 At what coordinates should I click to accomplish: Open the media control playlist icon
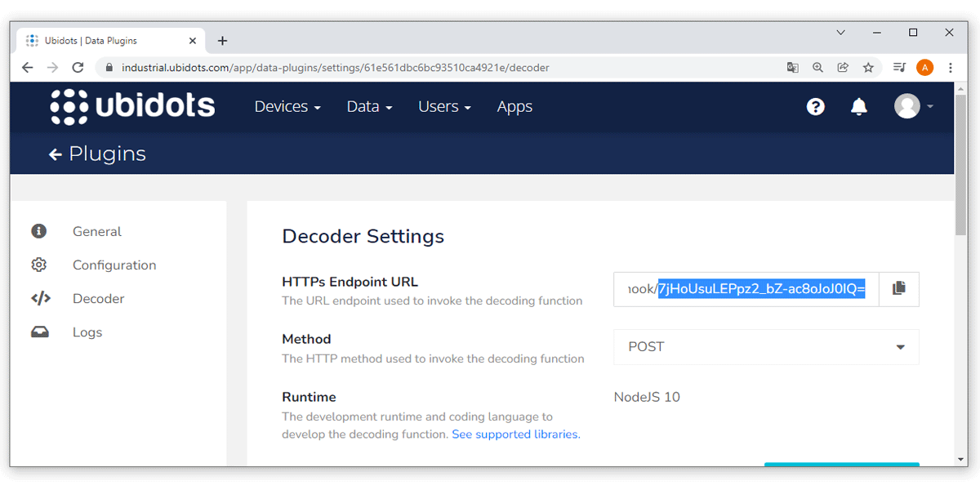click(899, 68)
